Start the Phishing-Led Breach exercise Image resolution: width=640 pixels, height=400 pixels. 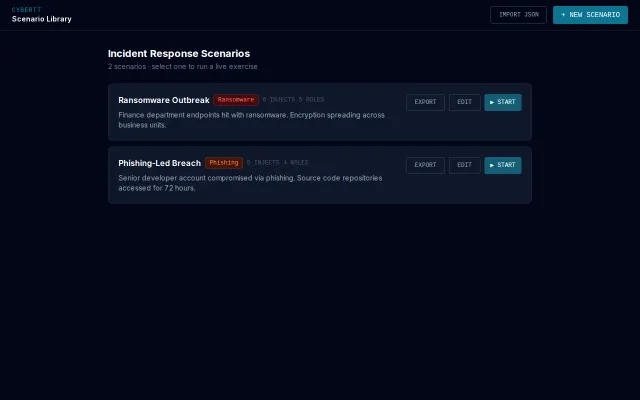click(x=503, y=165)
